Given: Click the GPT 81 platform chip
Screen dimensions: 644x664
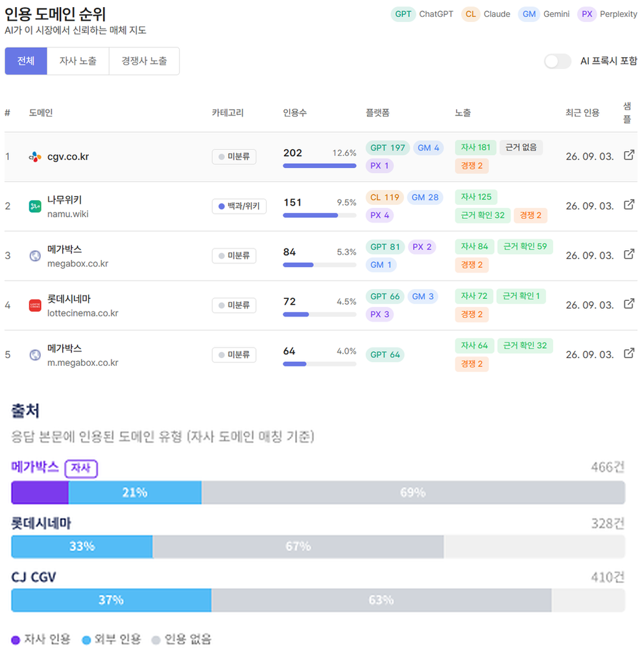Looking at the screenshot, I should click(385, 247).
